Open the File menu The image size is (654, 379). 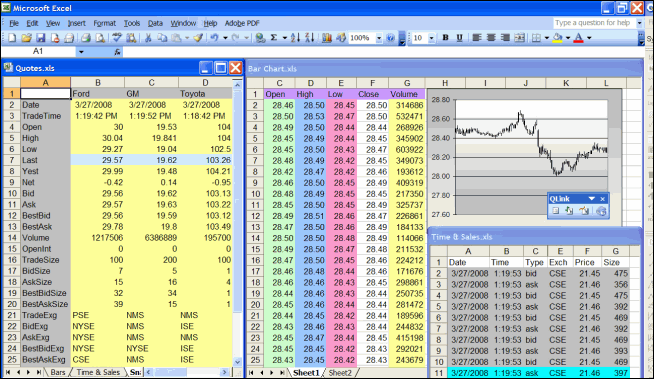tap(14, 23)
